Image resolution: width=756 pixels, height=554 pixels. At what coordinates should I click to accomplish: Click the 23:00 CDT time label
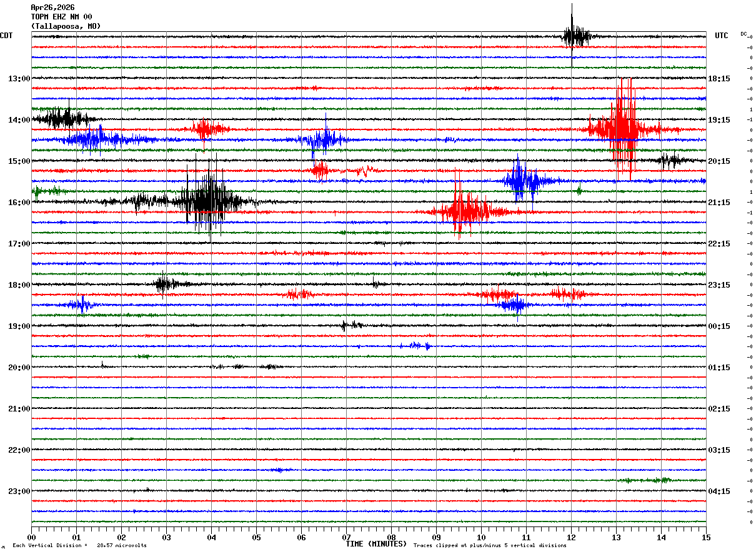point(19,491)
